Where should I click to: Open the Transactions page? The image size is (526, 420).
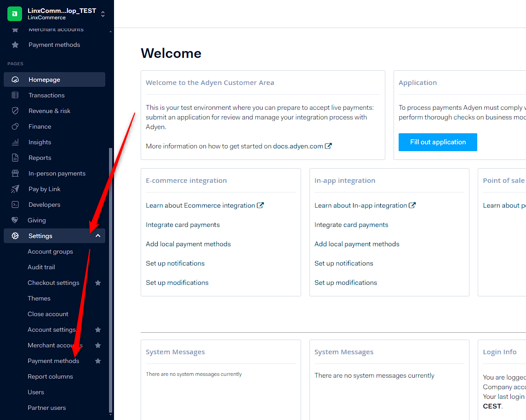[46, 95]
